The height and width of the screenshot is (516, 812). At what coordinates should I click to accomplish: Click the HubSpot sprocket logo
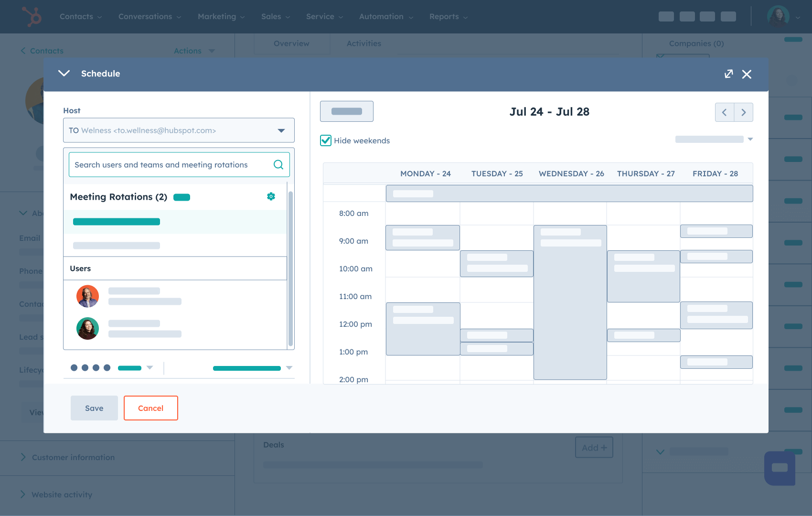point(32,17)
